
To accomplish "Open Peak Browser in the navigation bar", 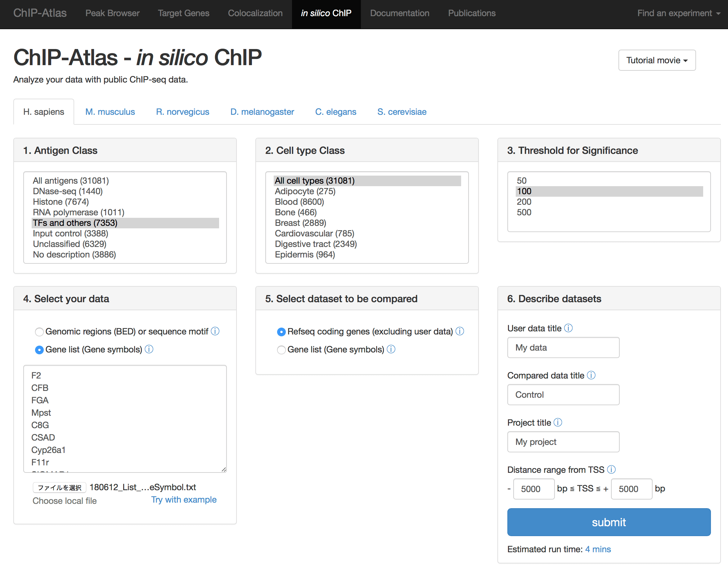I will 112,13.
